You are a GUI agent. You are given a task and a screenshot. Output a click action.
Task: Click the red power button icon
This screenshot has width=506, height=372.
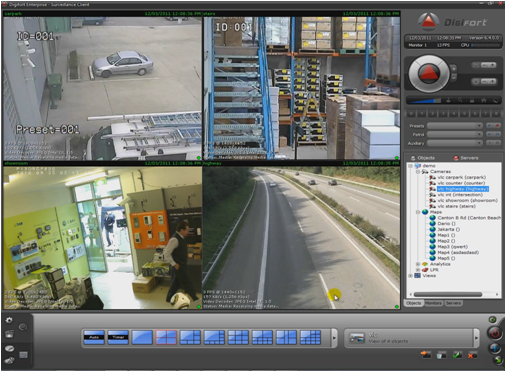[495, 333]
